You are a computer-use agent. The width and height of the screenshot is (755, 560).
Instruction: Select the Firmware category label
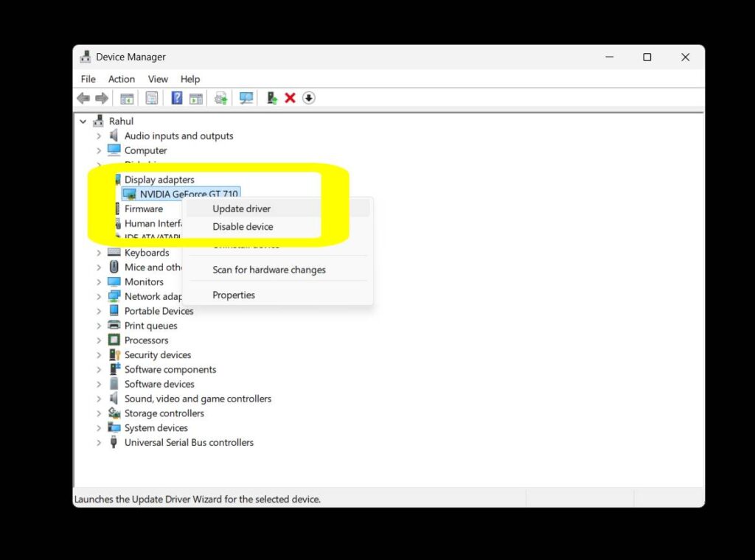pyautogui.click(x=144, y=209)
